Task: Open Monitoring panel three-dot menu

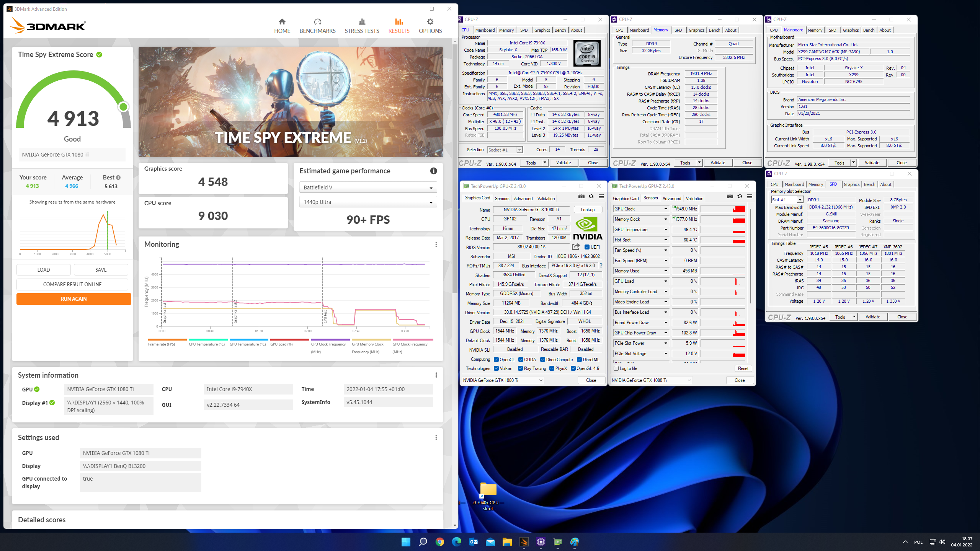Action: pyautogui.click(x=436, y=245)
